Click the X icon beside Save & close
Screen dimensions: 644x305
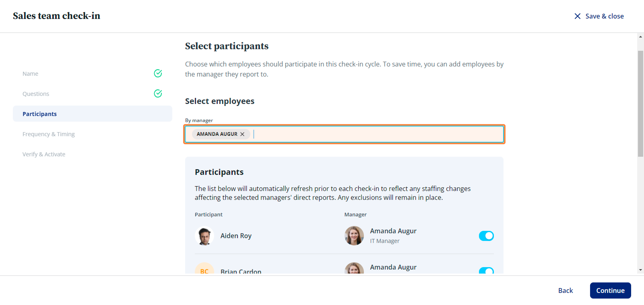tap(577, 16)
